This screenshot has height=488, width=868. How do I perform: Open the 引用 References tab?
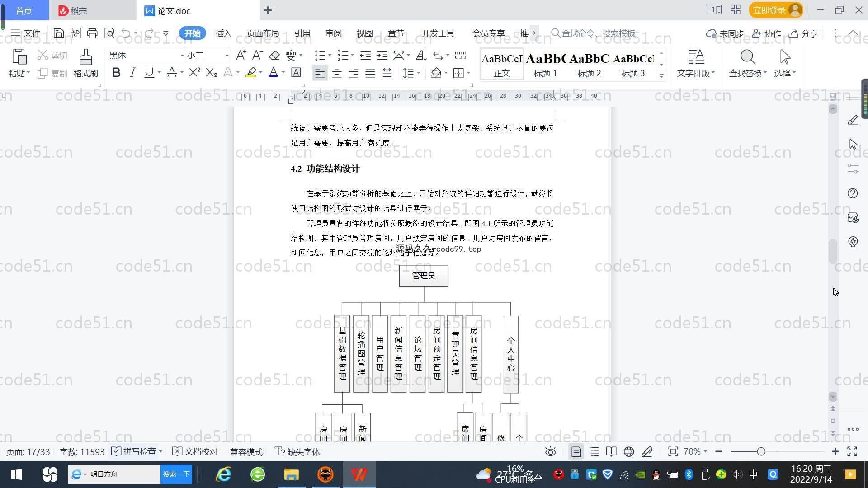(302, 33)
